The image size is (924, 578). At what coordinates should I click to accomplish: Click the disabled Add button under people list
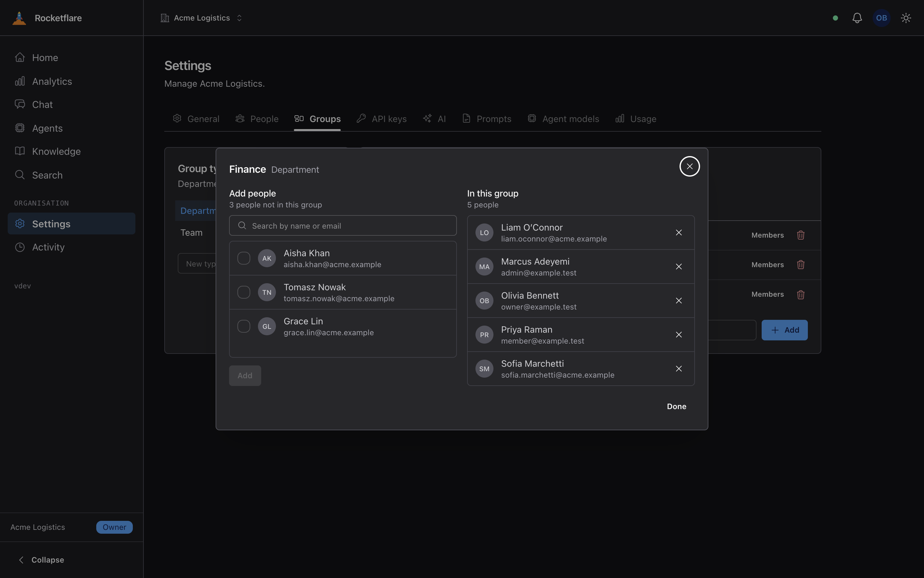coord(245,375)
